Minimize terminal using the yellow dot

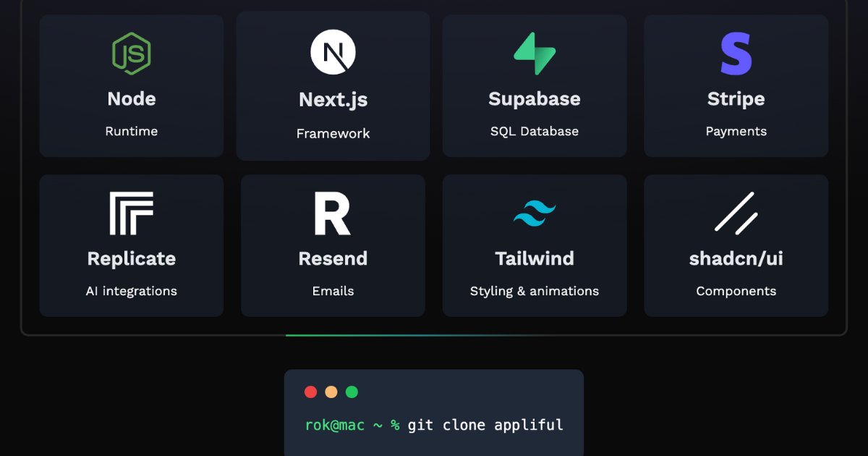331,392
